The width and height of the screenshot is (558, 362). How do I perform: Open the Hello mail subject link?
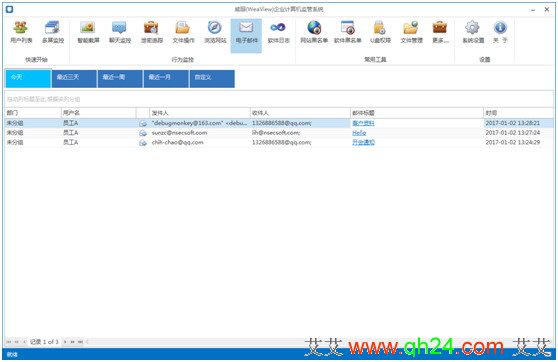click(359, 133)
